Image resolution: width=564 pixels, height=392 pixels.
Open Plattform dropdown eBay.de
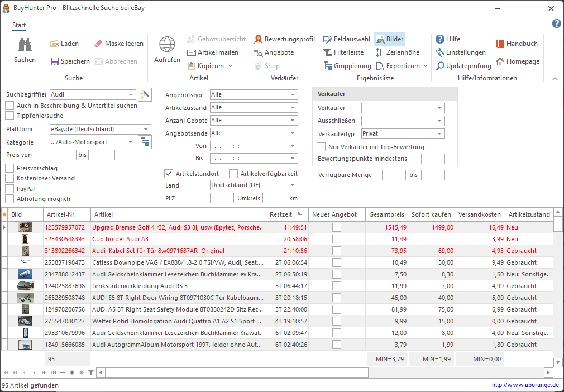click(146, 129)
